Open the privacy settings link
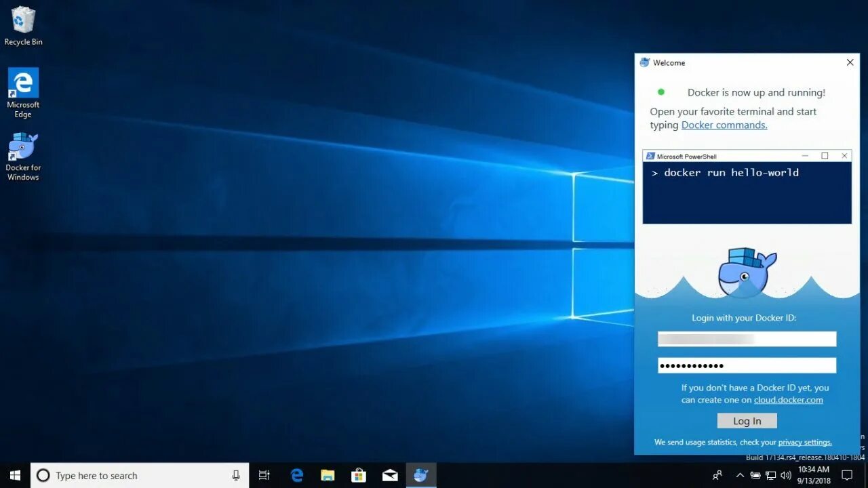The height and width of the screenshot is (488, 868). point(805,442)
